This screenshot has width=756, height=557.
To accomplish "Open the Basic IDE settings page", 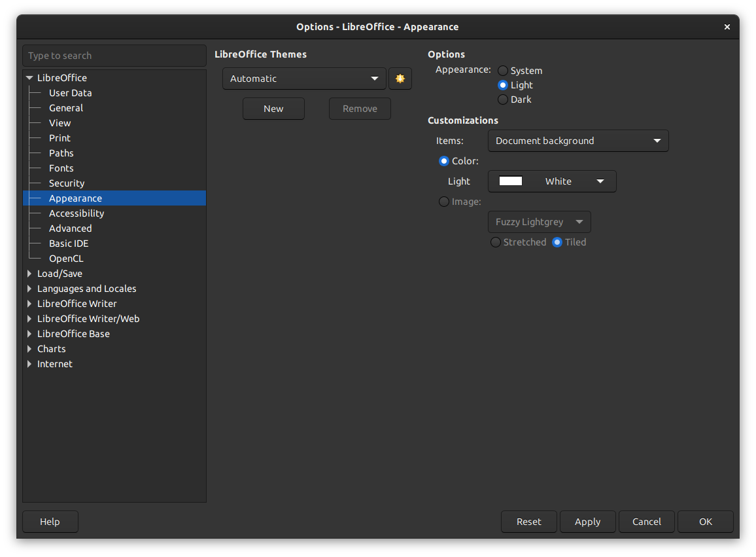I will tap(69, 243).
